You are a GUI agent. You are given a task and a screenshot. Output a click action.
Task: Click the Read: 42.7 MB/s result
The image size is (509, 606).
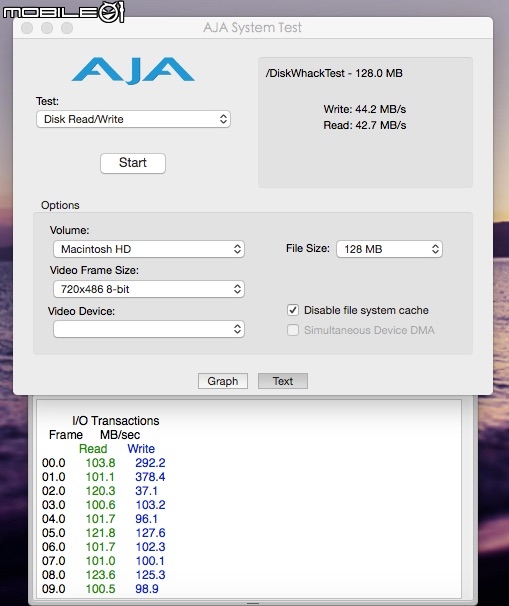coord(365,125)
